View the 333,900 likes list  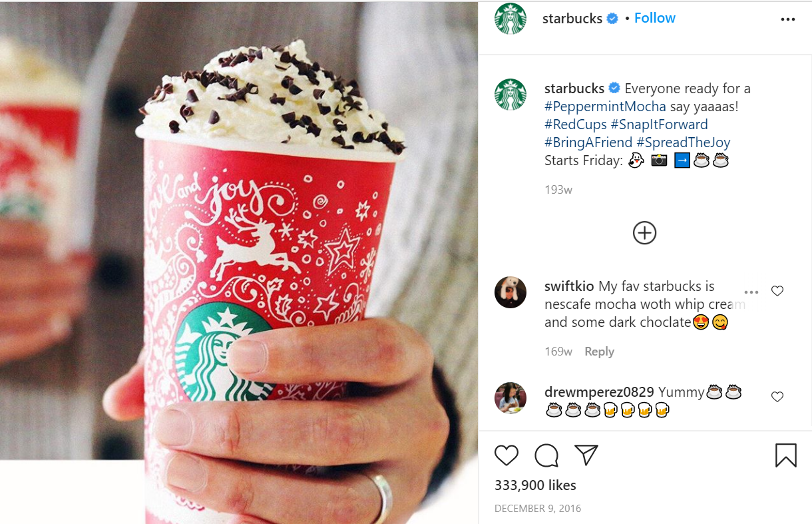pos(535,485)
